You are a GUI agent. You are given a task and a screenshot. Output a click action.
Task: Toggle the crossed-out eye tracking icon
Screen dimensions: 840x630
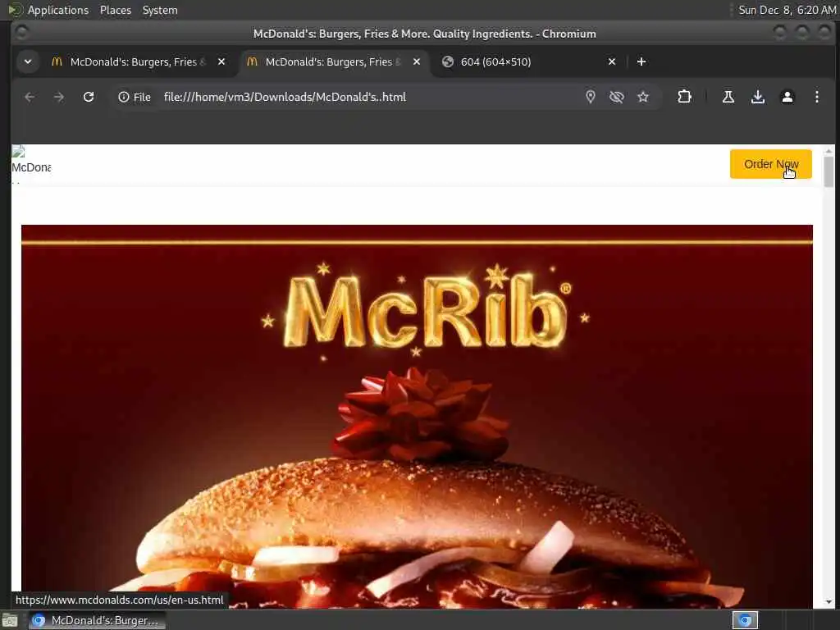coord(617,97)
